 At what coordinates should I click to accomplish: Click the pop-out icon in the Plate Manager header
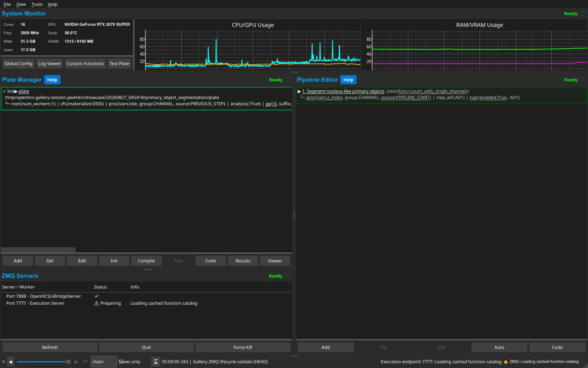[x=288, y=80]
